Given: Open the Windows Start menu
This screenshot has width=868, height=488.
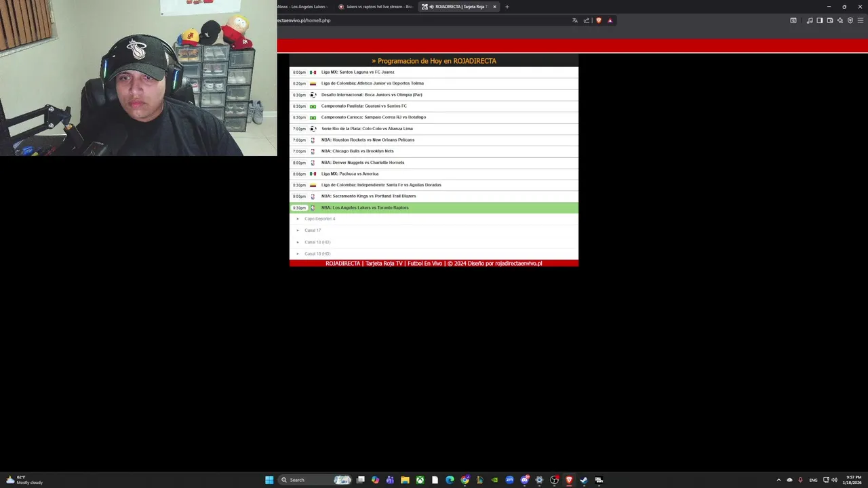Looking at the screenshot, I should pos(269,480).
